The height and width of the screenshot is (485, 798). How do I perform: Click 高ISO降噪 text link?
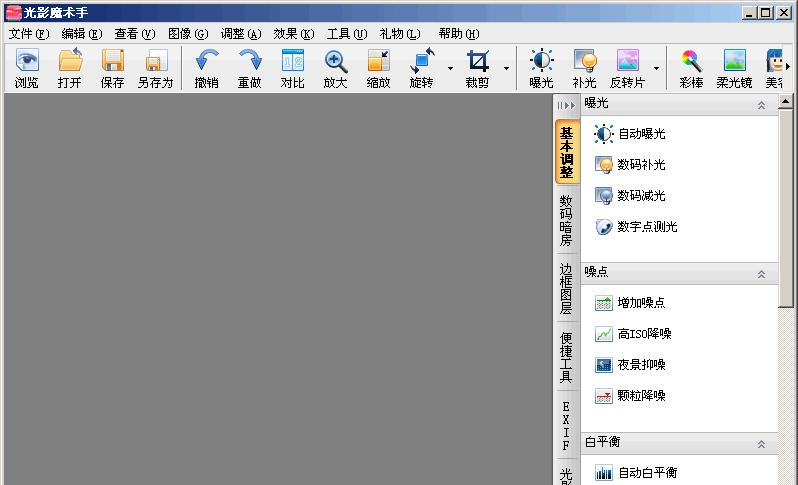[644, 334]
